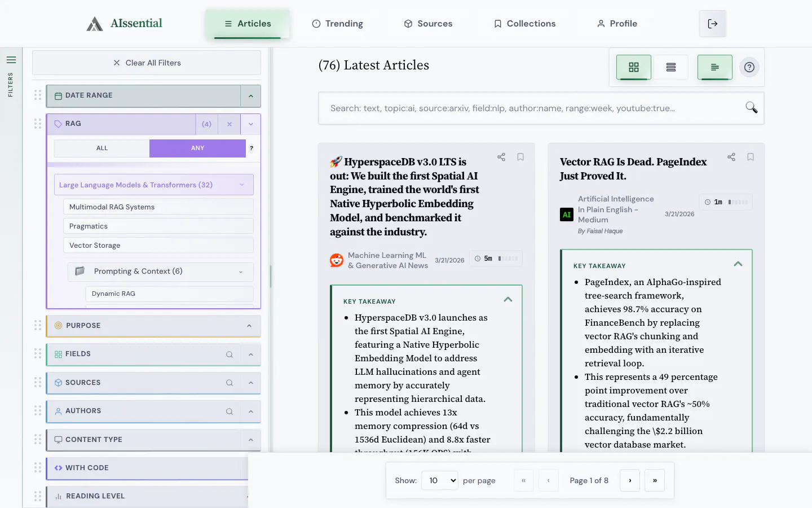Click the AIssential logo
The image size is (812, 508).
[x=124, y=23]
